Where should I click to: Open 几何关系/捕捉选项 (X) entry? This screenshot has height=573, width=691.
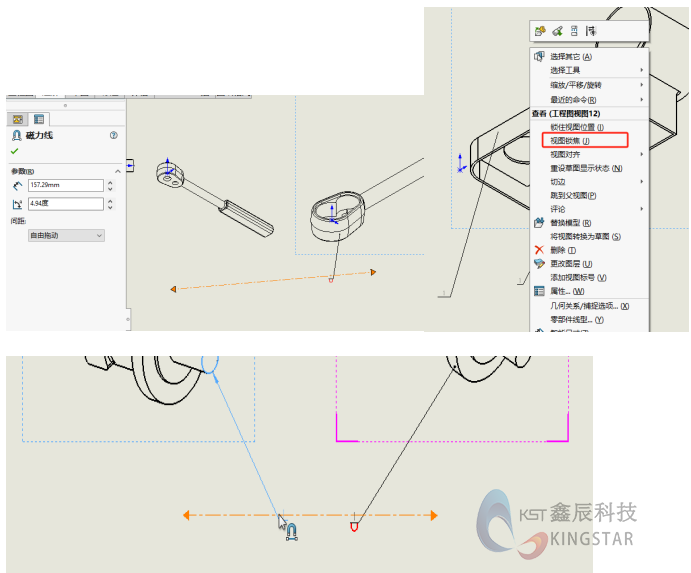point(589,306)
